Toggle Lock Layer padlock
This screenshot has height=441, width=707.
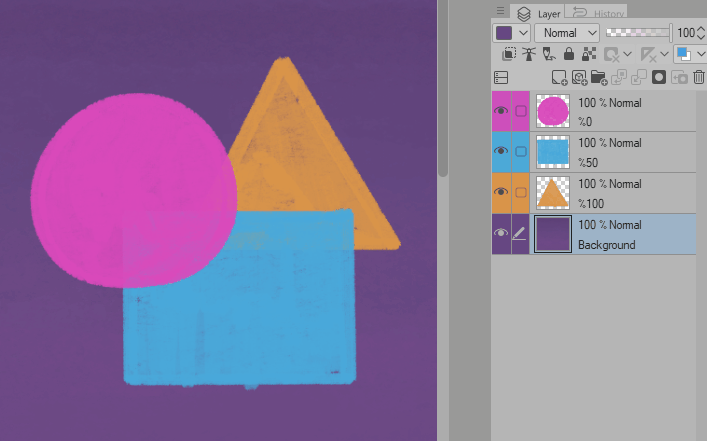[569, 54]
